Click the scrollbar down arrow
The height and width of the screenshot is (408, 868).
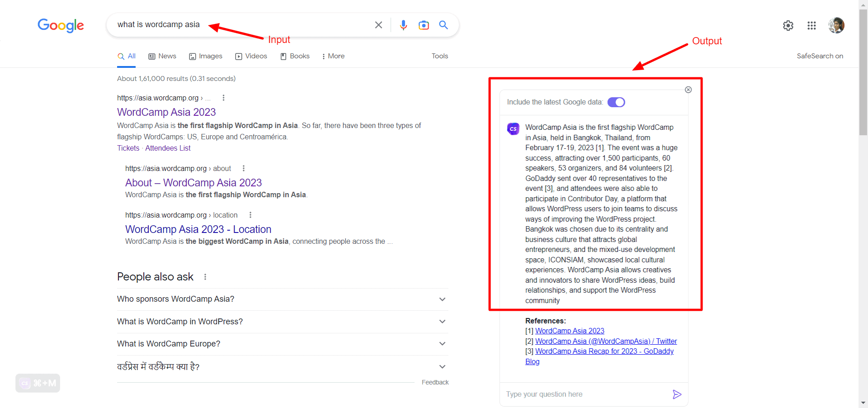[x=863, y=403]
